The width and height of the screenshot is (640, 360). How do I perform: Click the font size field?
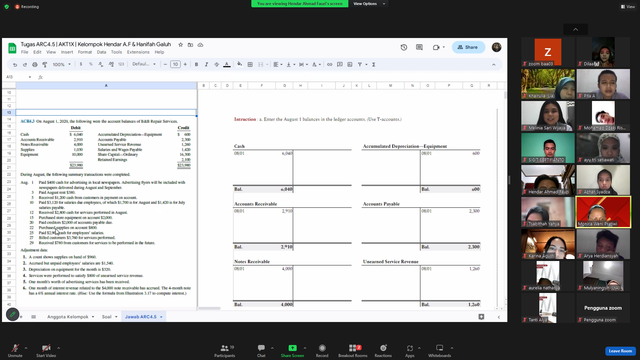175,64
